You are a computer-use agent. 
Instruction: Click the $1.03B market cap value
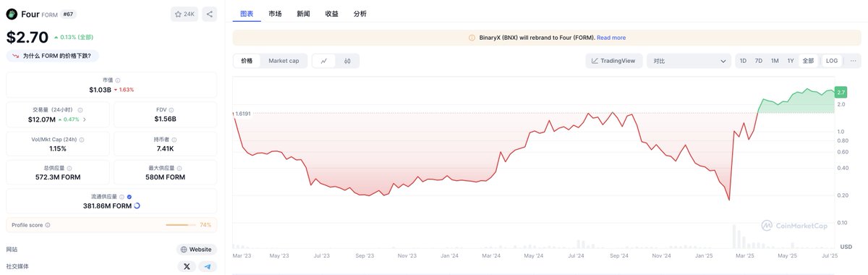pos(100,90)
